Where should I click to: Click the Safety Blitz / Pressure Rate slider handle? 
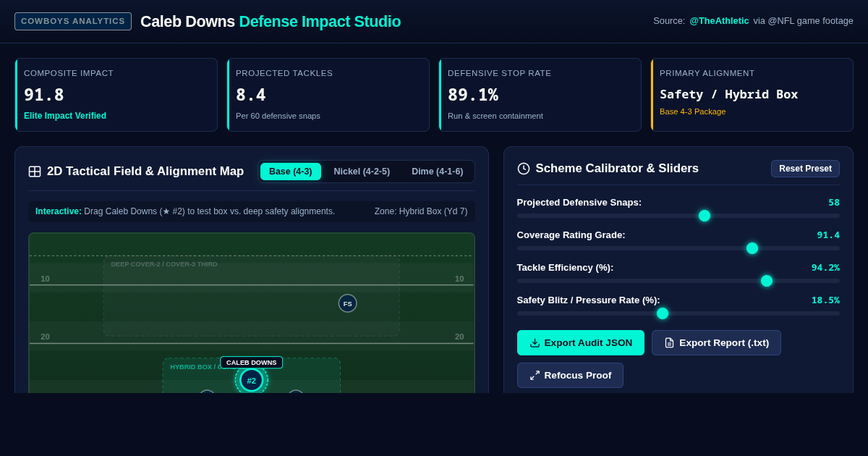click(x=663, y=313)
